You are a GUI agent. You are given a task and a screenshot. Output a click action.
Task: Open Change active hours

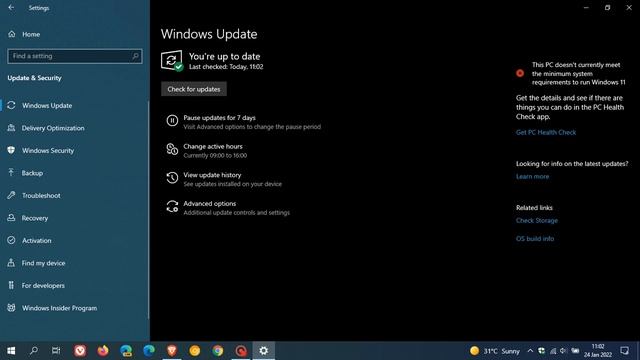point(213,146)
